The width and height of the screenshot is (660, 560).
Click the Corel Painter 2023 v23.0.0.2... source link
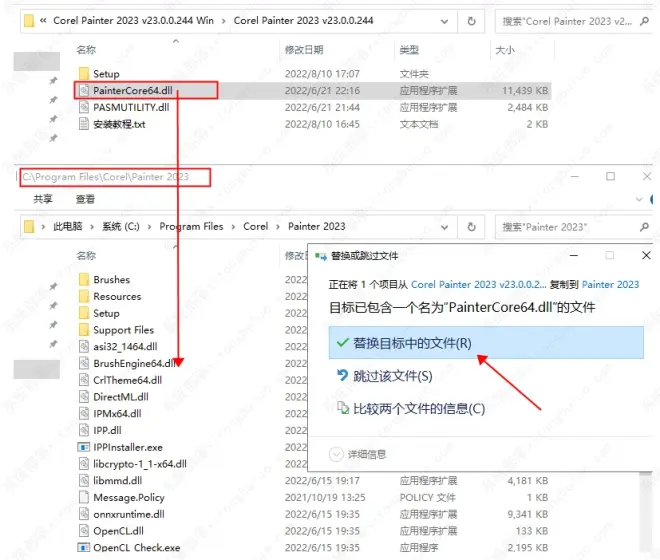pyautogui.click(x=479, y=285)
